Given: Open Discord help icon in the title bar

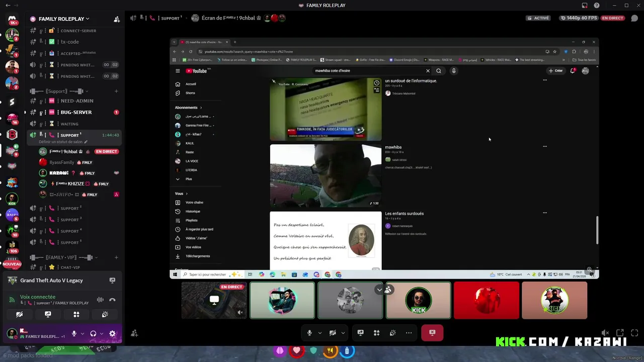Looking at the screenshot, I should point(596,6).
